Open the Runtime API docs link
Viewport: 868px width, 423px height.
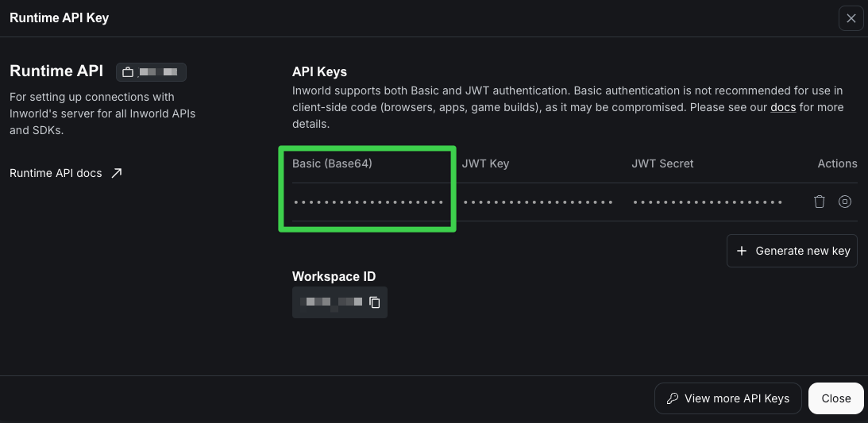66,173
